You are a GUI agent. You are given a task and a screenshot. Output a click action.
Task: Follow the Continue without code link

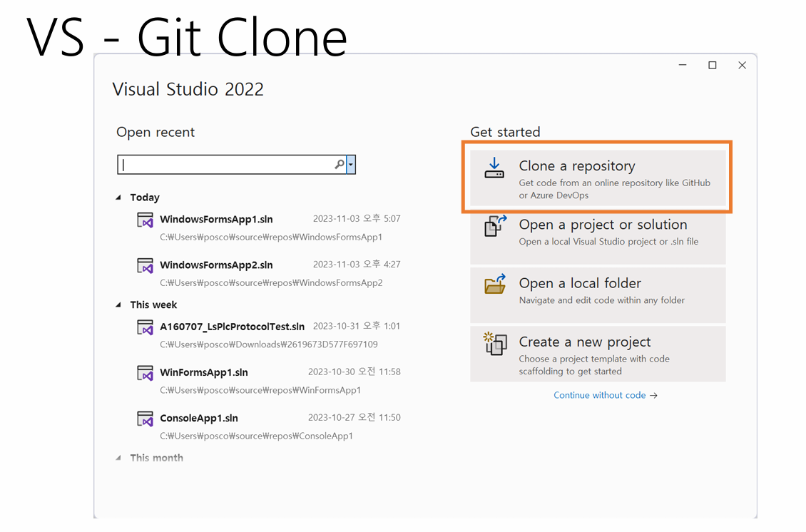click(605, 395)
